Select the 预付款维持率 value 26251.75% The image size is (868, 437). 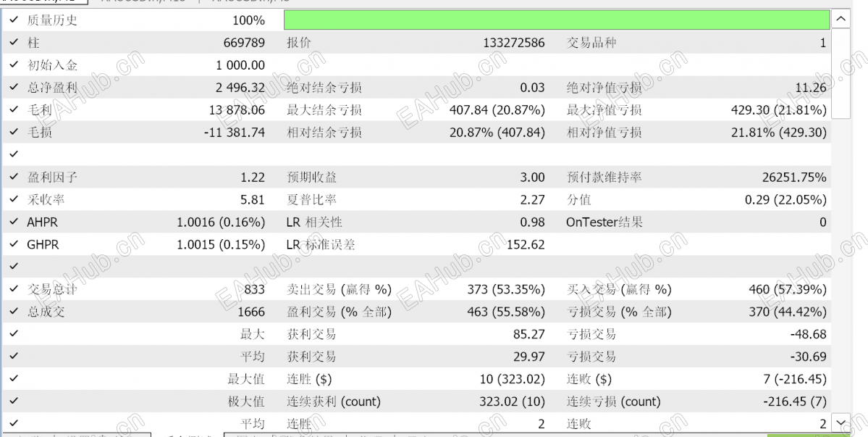pyautogui.click(x=794, y=178)
